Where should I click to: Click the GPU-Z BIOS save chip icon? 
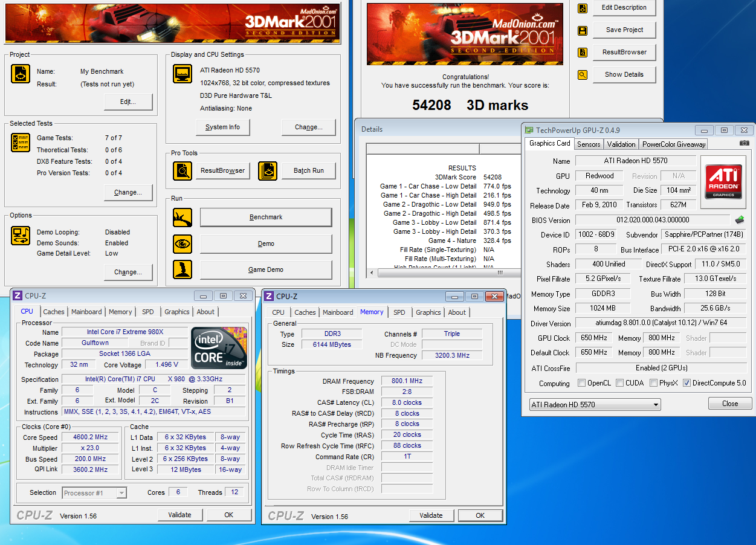[740, 219]
